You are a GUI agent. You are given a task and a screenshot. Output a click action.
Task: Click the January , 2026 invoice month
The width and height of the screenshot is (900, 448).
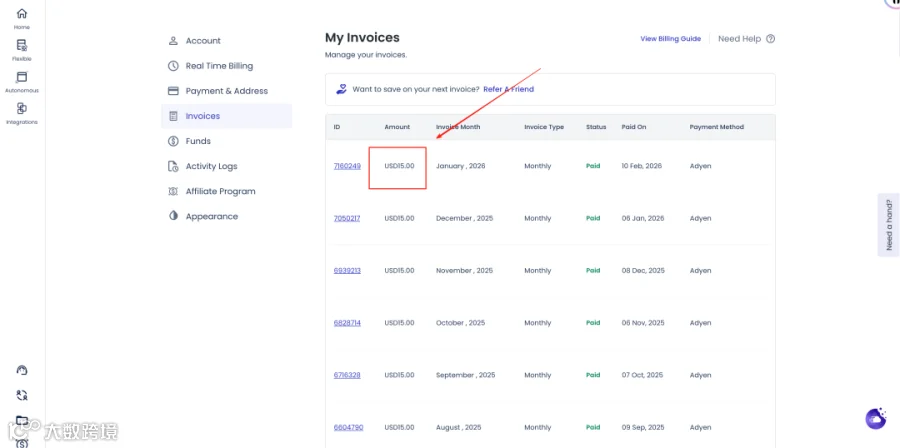tap(460, 166)
